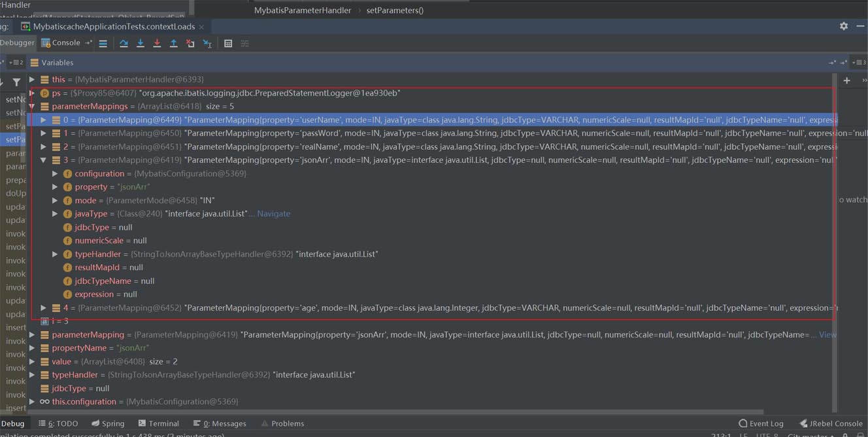Click Show Execution Point icon

(x=103, y=43)
